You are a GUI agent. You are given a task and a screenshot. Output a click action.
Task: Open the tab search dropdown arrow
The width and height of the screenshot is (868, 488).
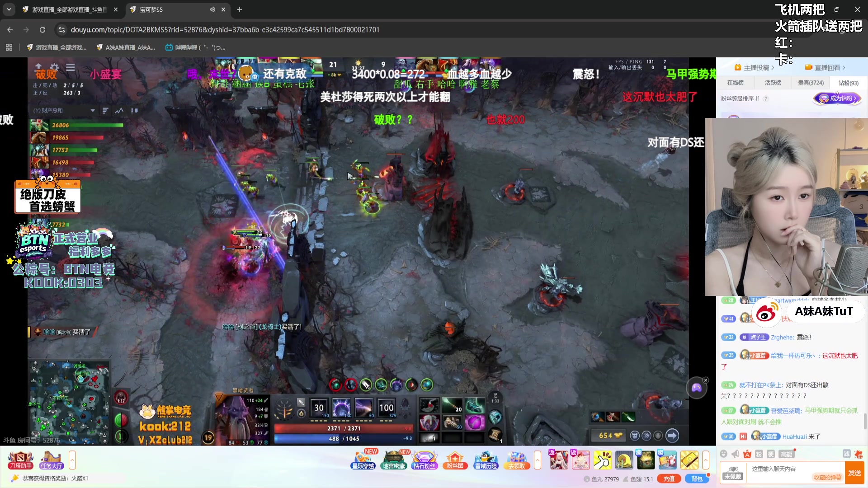click(x=9, y=9)
